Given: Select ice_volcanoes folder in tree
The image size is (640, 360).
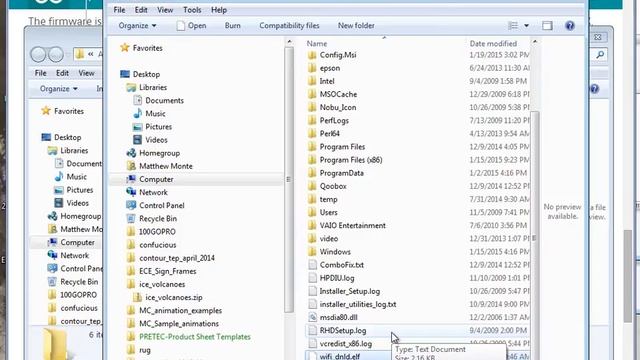Looking at the screenshot, I should pyautogui.click(x=156, y=284).
